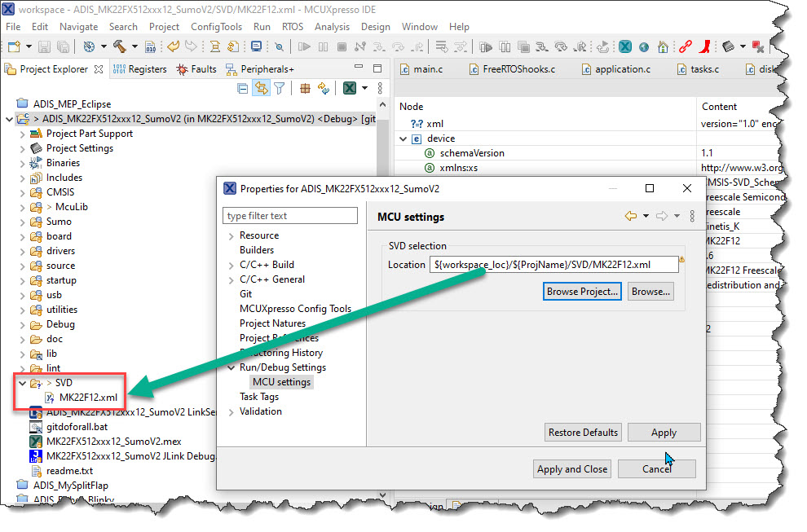Open the FreeRTOShooks.c editor tab

(x=518, y=69)
